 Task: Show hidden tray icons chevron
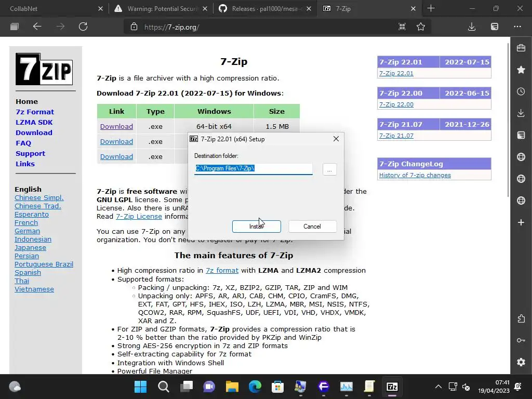(x=438, y=387)
